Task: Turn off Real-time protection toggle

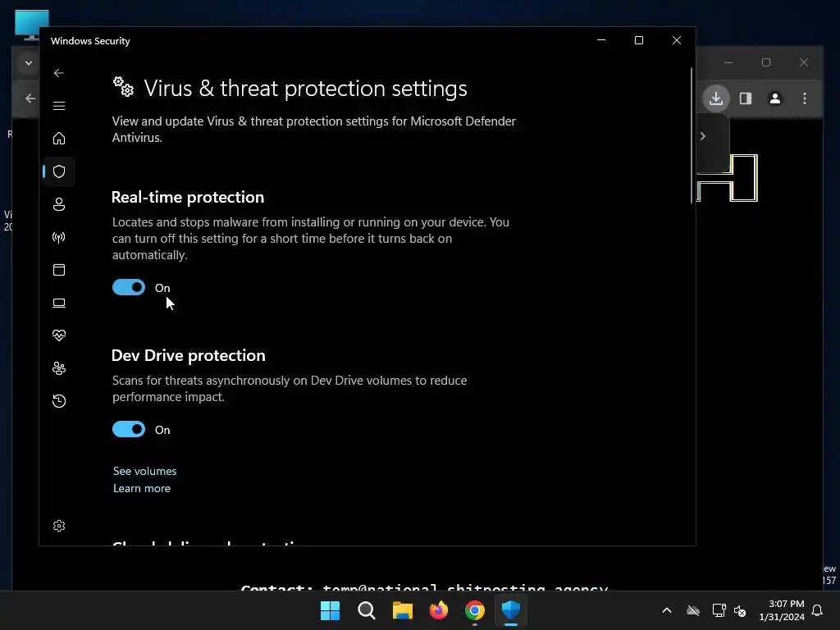Action: tap(129, 287)
